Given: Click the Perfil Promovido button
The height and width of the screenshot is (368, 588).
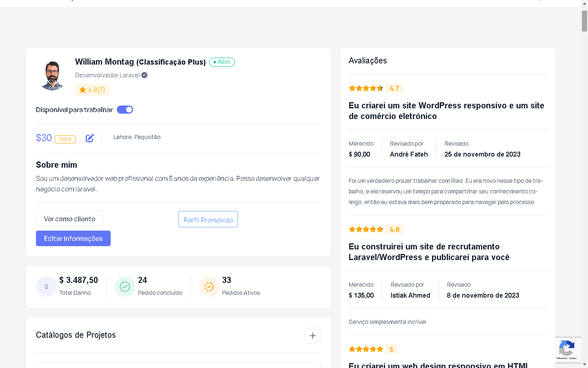Looking at the screenshot, I should pos(208,220).
